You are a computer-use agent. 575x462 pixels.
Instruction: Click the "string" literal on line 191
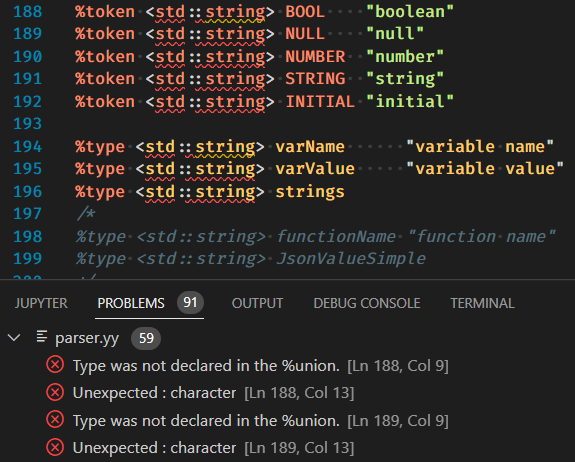[x=405, y=79]
